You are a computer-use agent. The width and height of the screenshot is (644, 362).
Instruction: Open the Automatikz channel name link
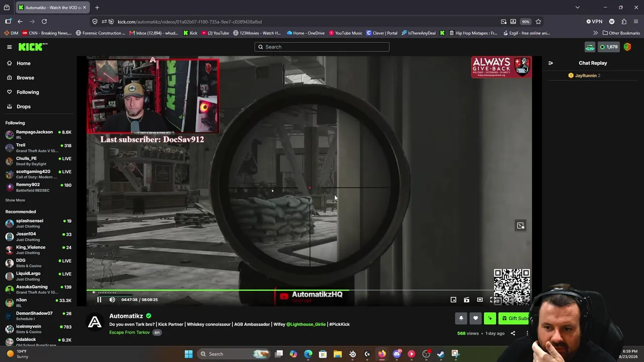click(x=126, y=316)
